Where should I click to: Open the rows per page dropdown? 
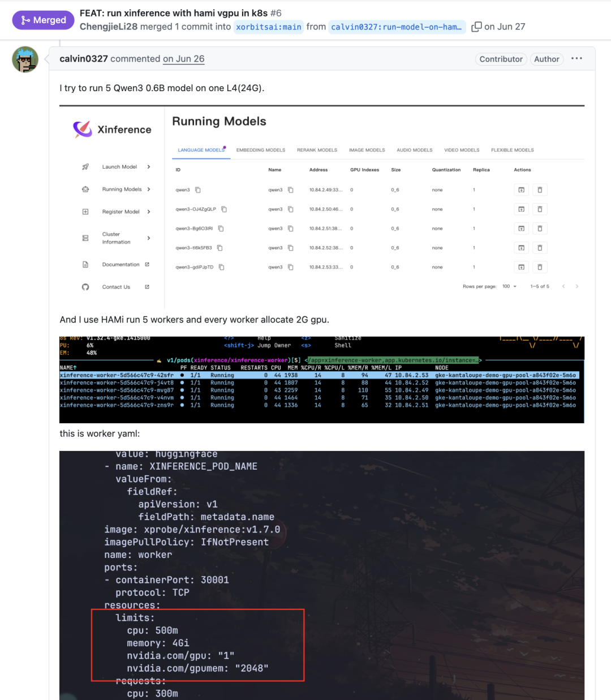coord(509,286)
